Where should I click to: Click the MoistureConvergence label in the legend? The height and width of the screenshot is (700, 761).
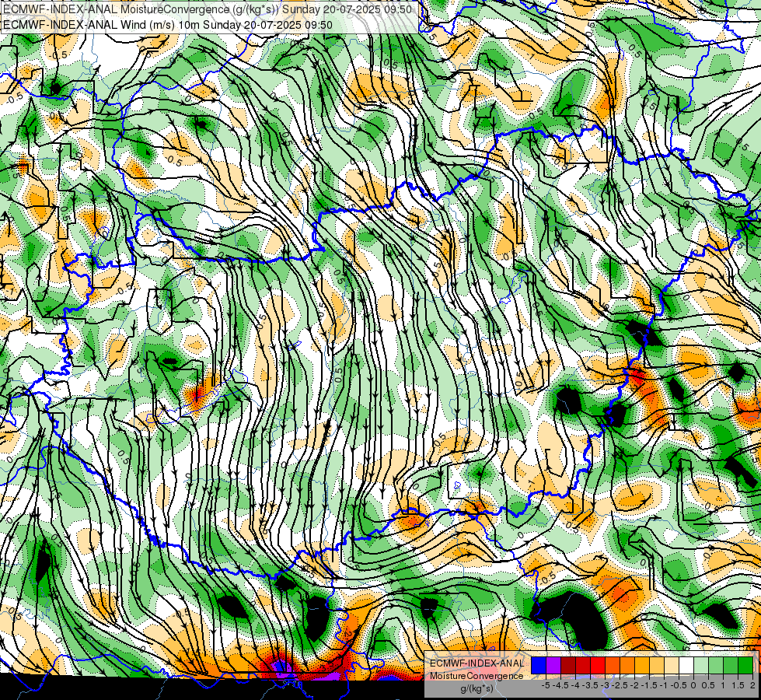tap(476, 676)
